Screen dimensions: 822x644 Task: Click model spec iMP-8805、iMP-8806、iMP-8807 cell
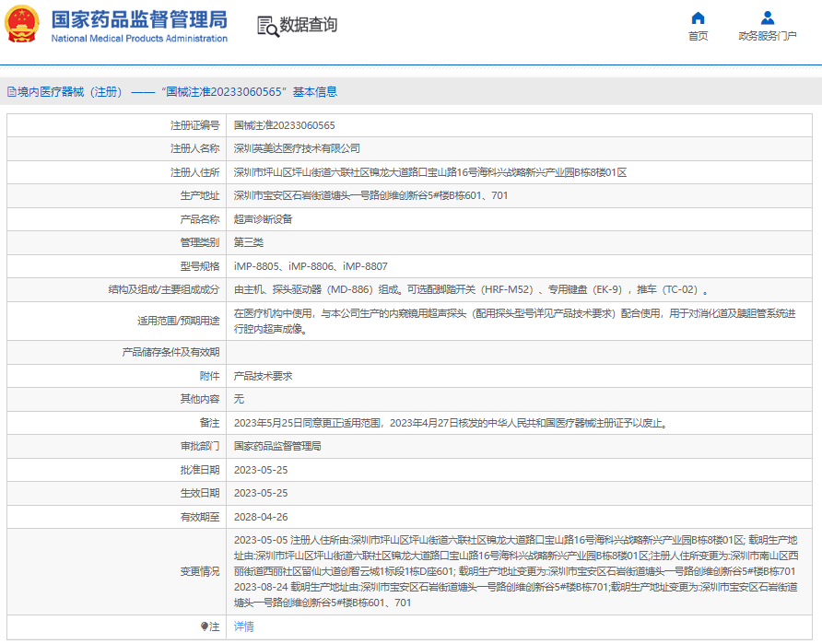(x=311, y=266)
